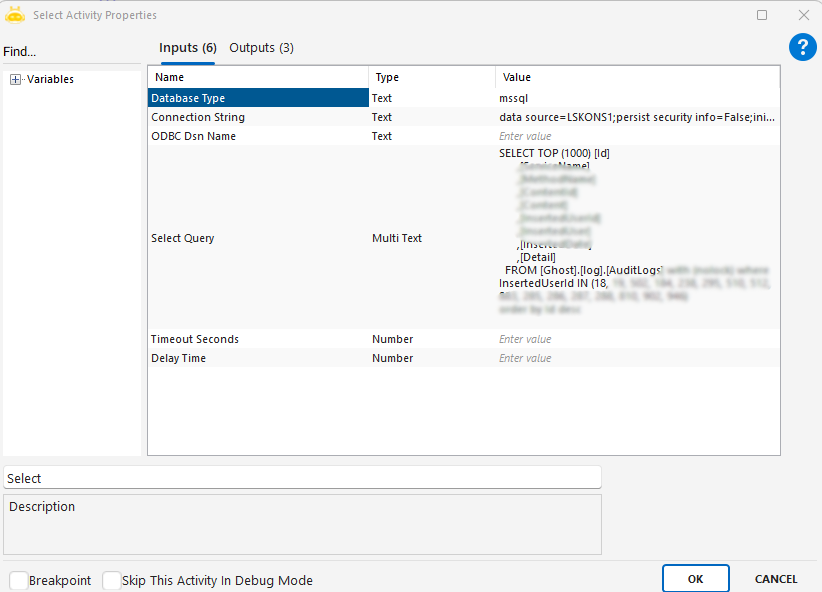Click the Connection String value cell
Image resolution: width=822 pixels, height=592 pixels.
point(636,117)
